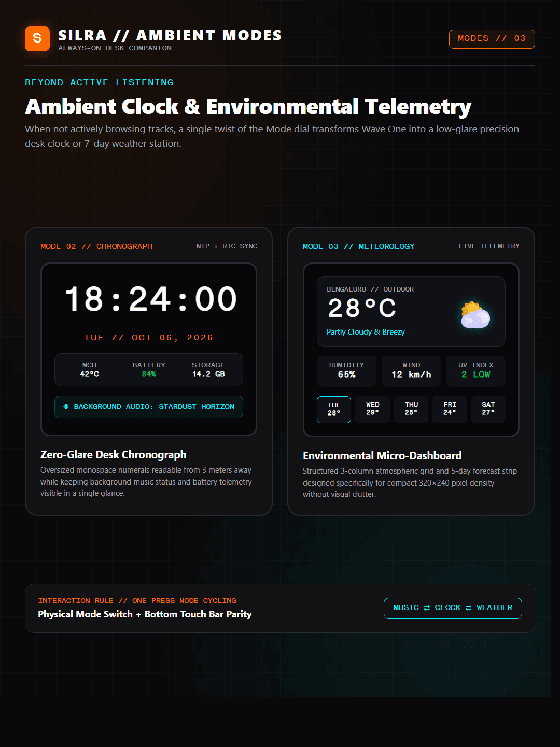Click the UV Index 2 Low tile
This screenshot has width=560, height=747.
(x=475, y=371)
